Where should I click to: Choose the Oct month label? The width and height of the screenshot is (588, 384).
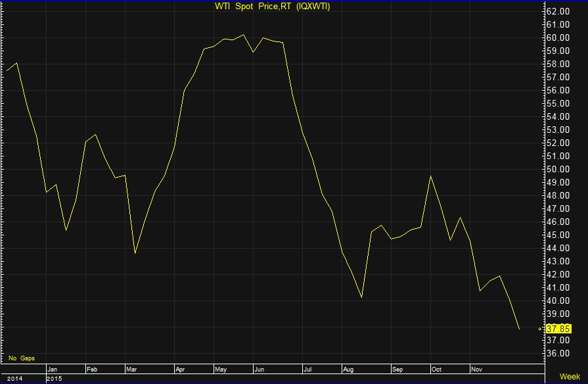436,370
